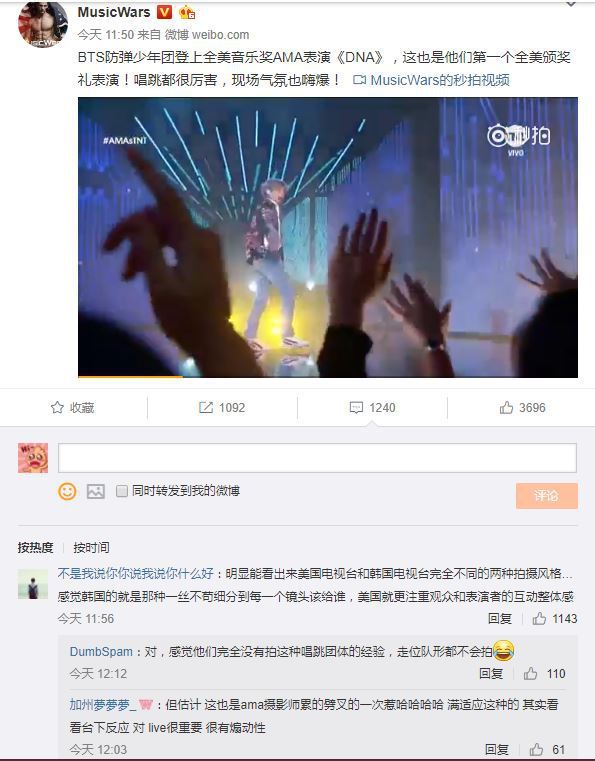The image size is (595, 761).
Task: Check 同时转发到我的微博 checkbox
Action: (x=122, y=491)
